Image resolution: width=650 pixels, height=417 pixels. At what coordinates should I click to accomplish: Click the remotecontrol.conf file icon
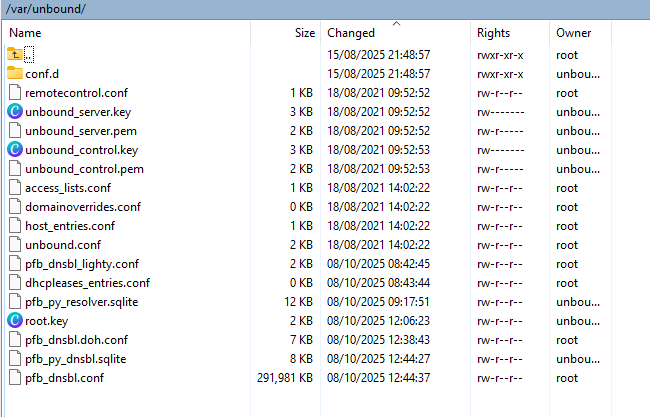(x=14, y=92)
